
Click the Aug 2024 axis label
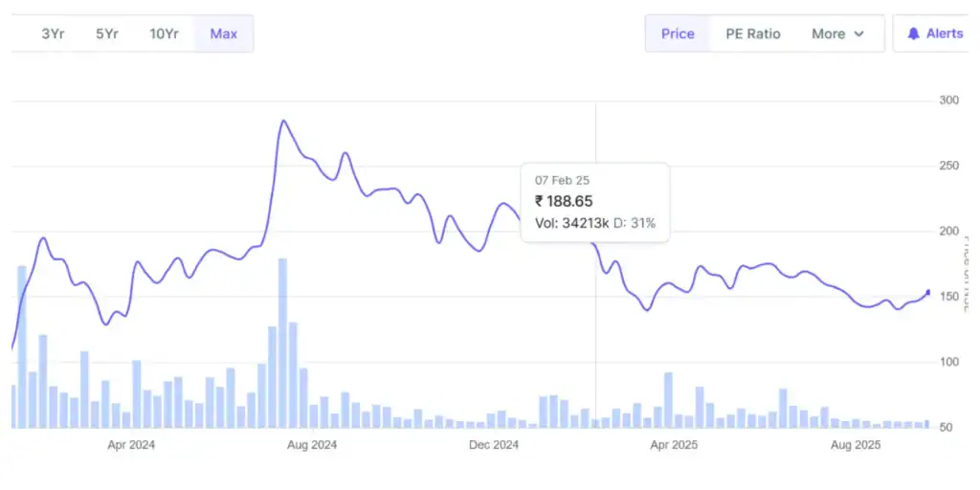(x=312, y=445)
